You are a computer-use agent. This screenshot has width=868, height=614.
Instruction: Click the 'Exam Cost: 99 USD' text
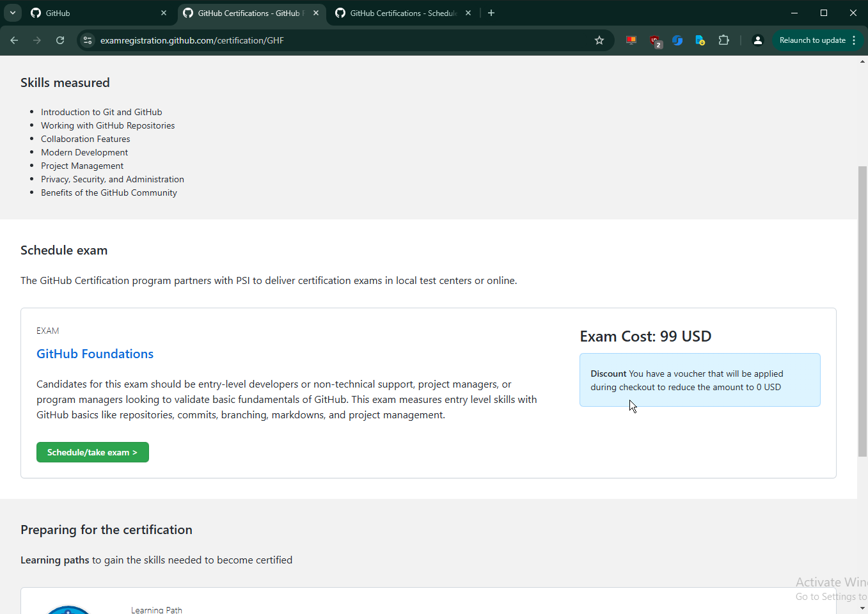pyautogui.click(x=645, y=336)
